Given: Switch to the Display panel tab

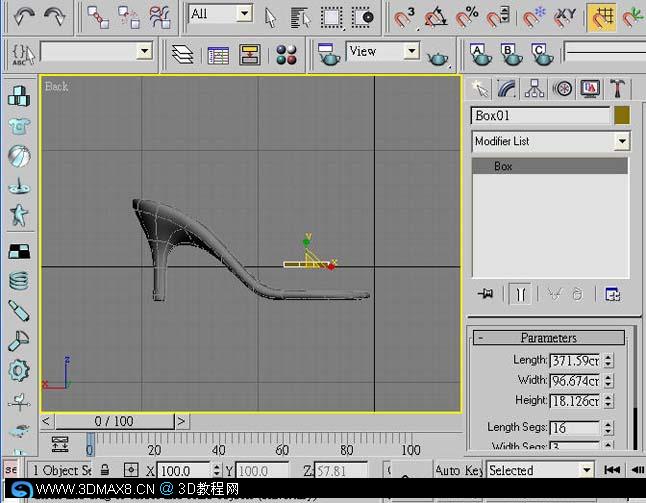Looking at the screenshot, I should click(590, 88).
